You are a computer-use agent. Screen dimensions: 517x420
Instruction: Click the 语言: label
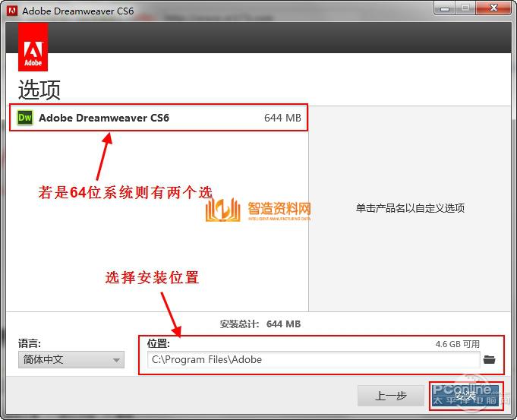tap(30, 343)
